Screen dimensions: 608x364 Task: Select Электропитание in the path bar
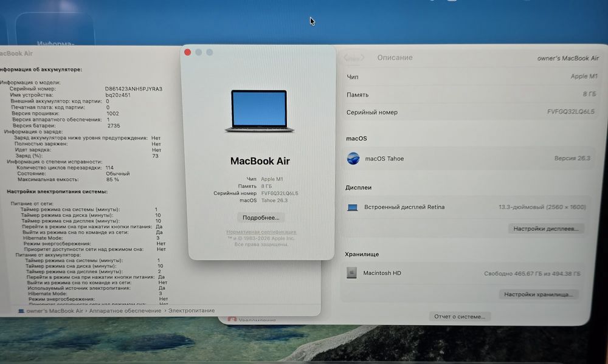[191, 311]
